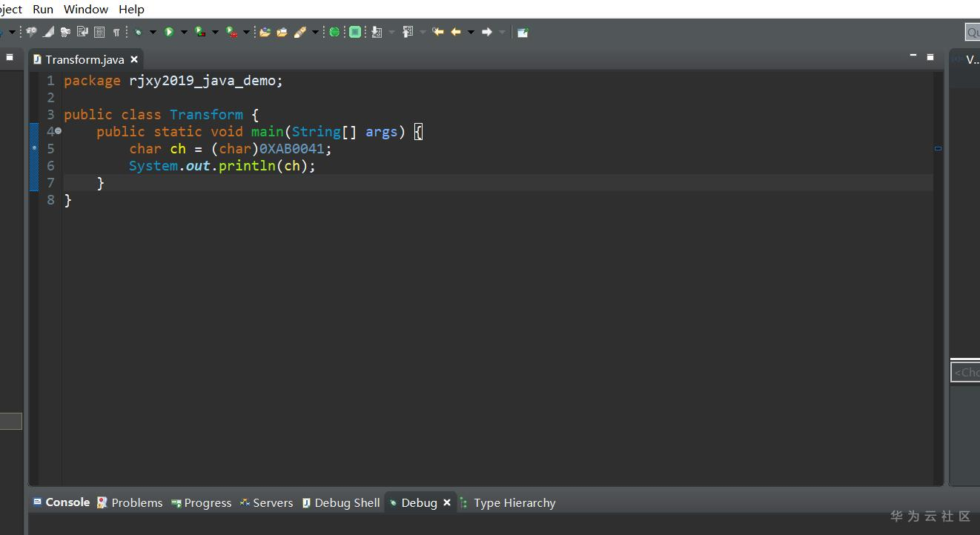
Task: Click line number 8 in the gutter
Action: point(50,200)
